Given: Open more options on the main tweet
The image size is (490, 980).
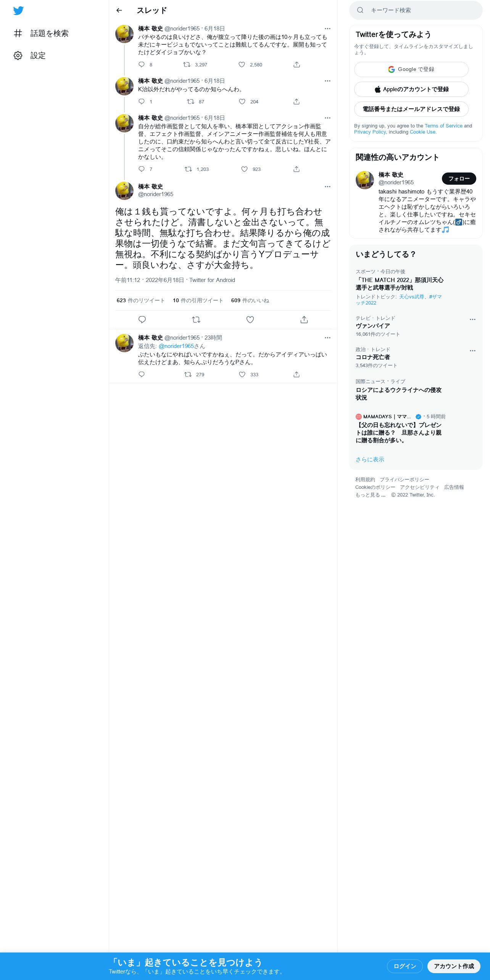Looking at the screenshot, I should tap(327, 187).
